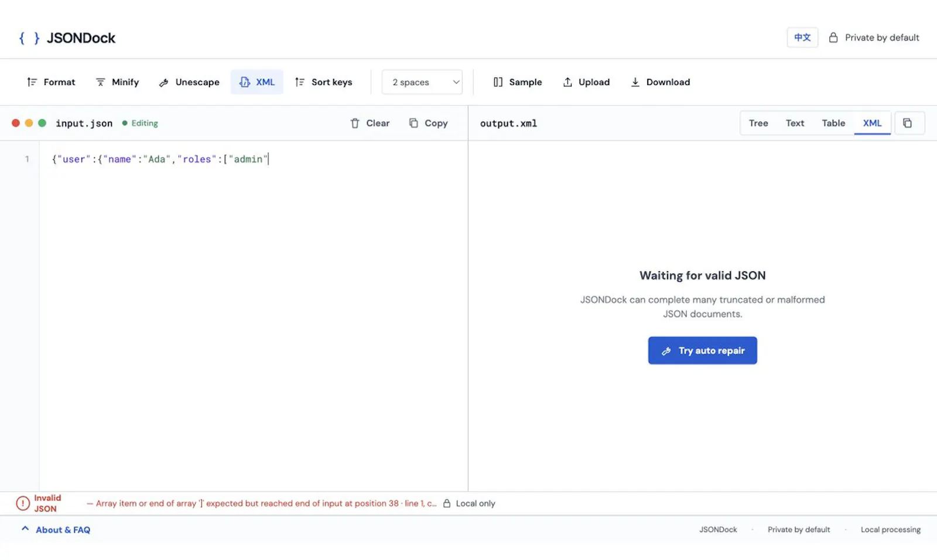The image size is (937, 560).
Task: Click the Local only lock status
Action: [468, 503]
